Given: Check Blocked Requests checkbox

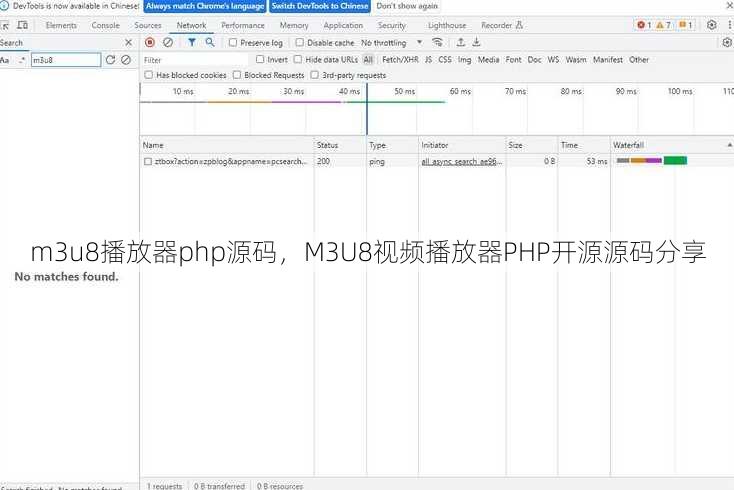Looking at the screenshot, I should pos(237,75).
